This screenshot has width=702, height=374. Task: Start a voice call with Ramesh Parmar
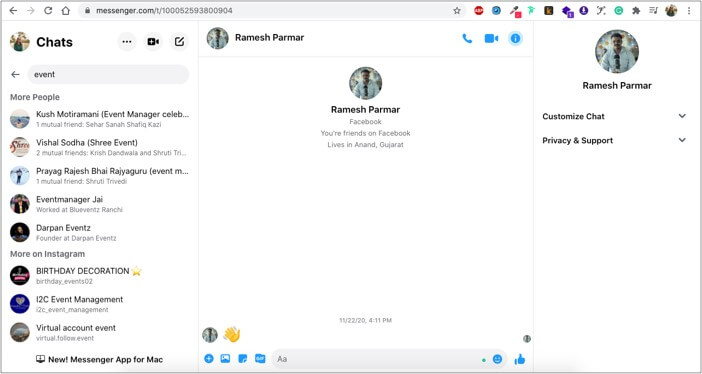(467, 39)
